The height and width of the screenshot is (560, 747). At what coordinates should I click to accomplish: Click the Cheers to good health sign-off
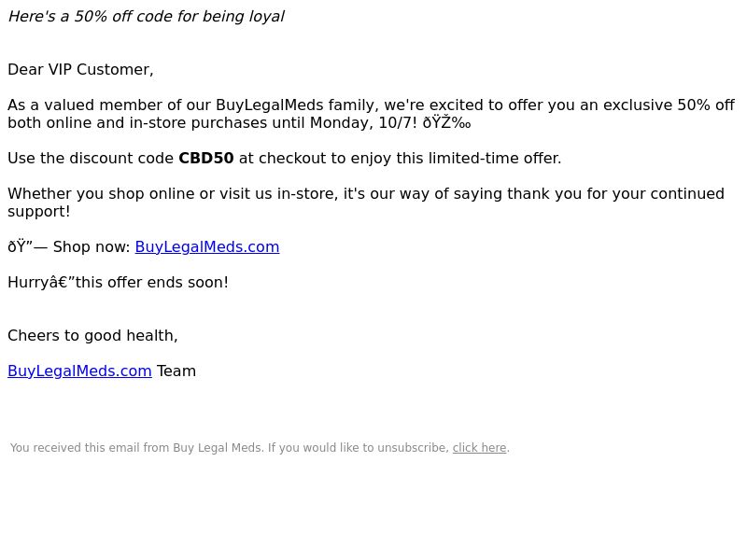(x=92, y=336)
